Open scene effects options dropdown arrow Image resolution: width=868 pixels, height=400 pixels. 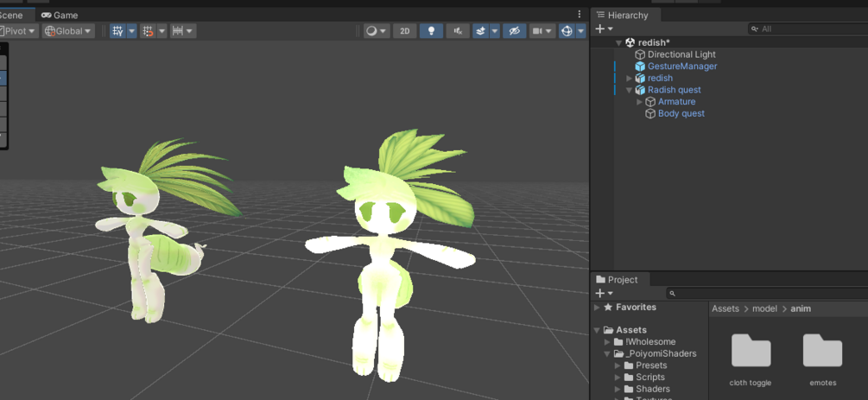click(x=495, y=31)
